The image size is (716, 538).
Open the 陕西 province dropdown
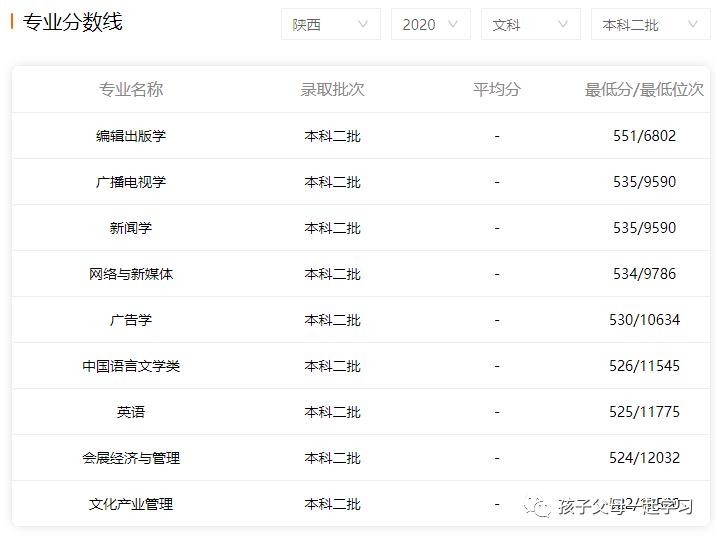[330, 25]
